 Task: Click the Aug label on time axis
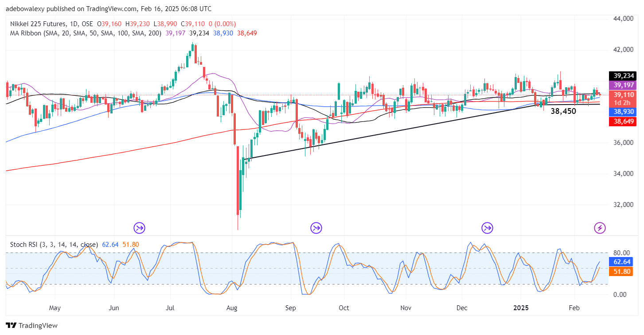tap(231, 308)
